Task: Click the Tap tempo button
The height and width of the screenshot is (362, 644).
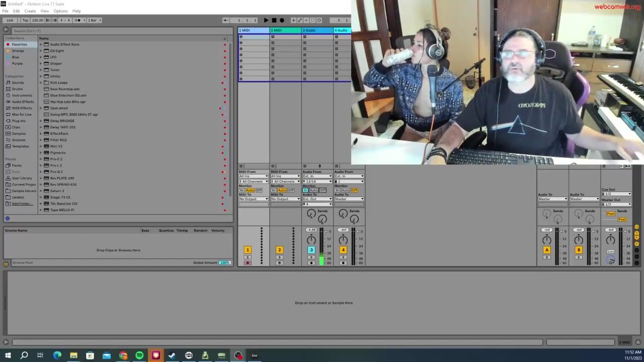Action: tap(25, 20)
